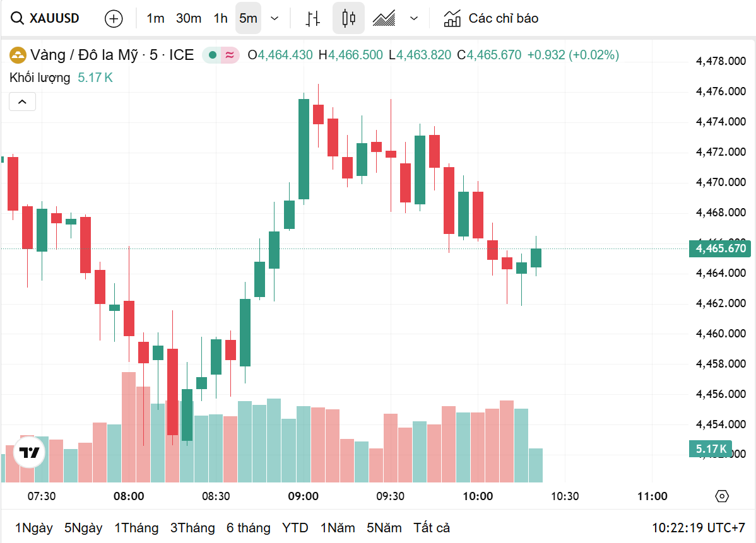Click the 4,465.670 current price label
The width and height of the screenshot is (756, 543).
[x=721, y=248]
